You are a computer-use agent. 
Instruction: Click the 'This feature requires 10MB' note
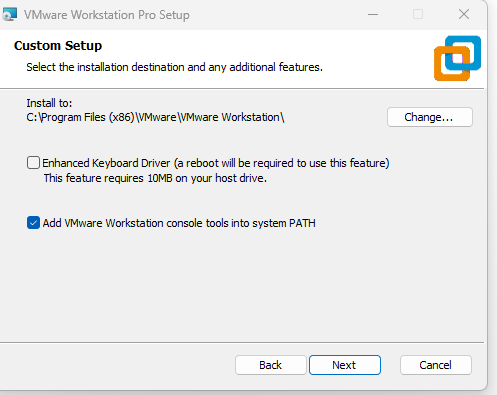155,178
